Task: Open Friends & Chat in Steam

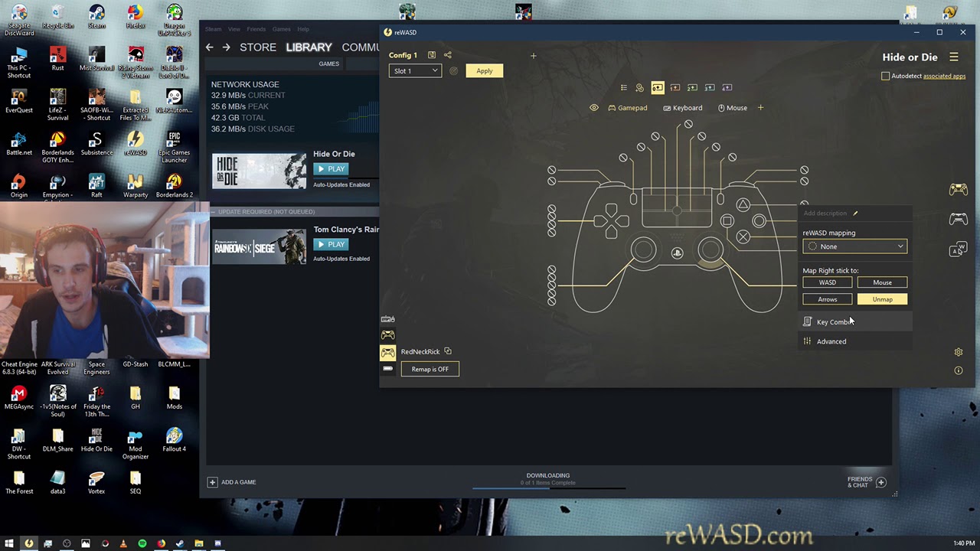Action: [867, 482]
